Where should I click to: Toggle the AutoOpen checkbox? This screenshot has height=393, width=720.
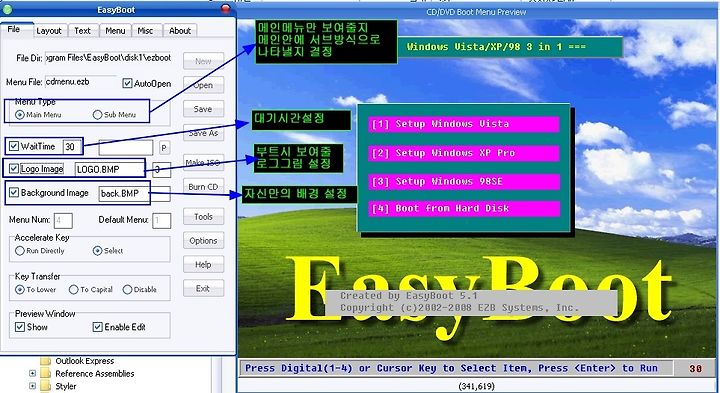(x=127, y=84)
